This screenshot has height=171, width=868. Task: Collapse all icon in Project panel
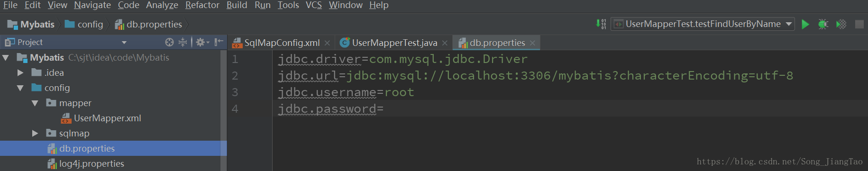pos(183,42)
